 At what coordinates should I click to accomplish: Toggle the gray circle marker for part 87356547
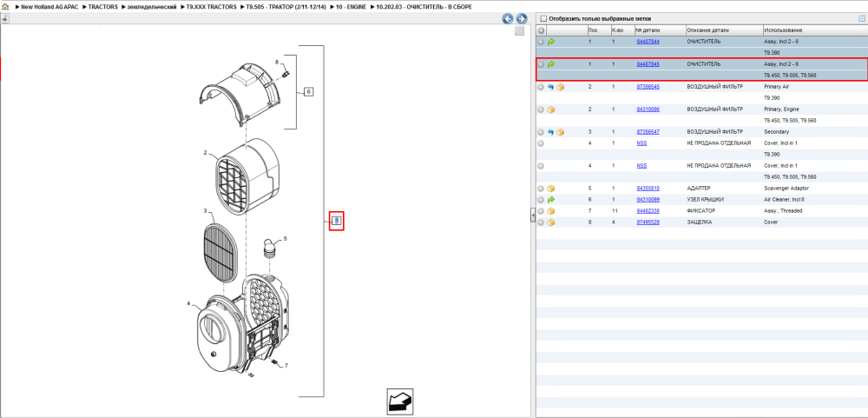tap(541, 132)
